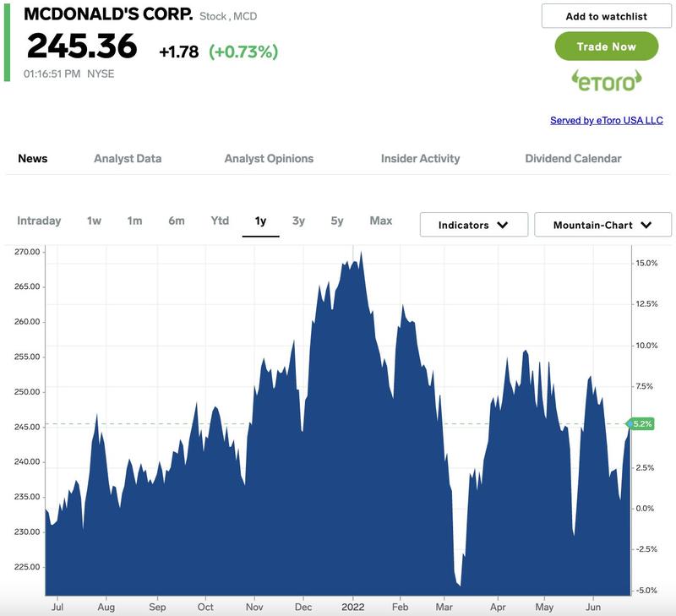Viewport: 676px width, 616px height.
Task: Click the Add to watchlist button
Action: (x=606, y=16)
